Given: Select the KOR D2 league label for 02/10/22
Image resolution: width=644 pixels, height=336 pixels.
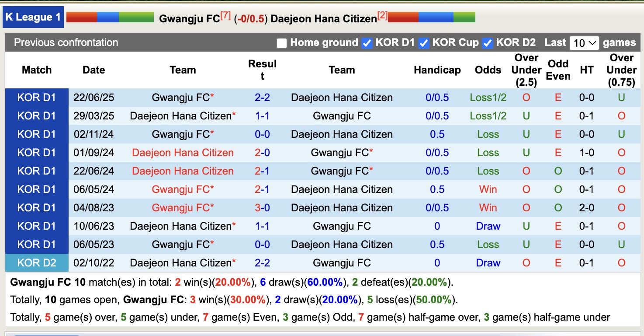Looking at the screenshot, I should point(37,263).
